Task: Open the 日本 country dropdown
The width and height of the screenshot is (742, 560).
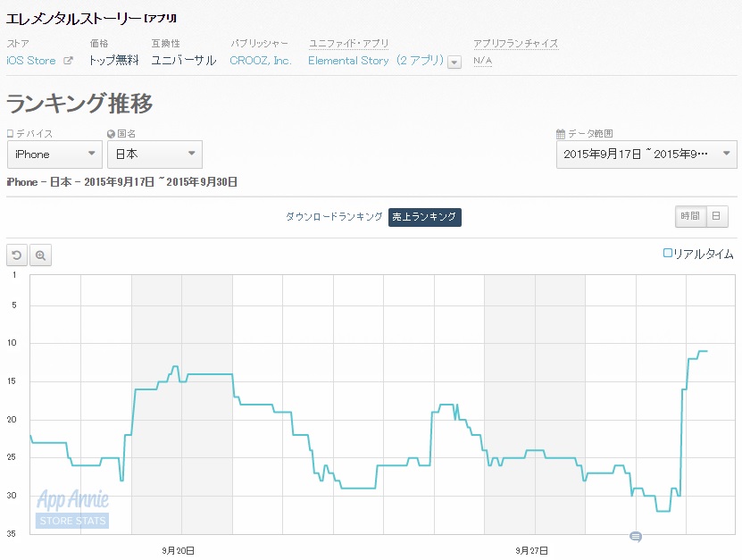Action: click(x=154, y=155)
